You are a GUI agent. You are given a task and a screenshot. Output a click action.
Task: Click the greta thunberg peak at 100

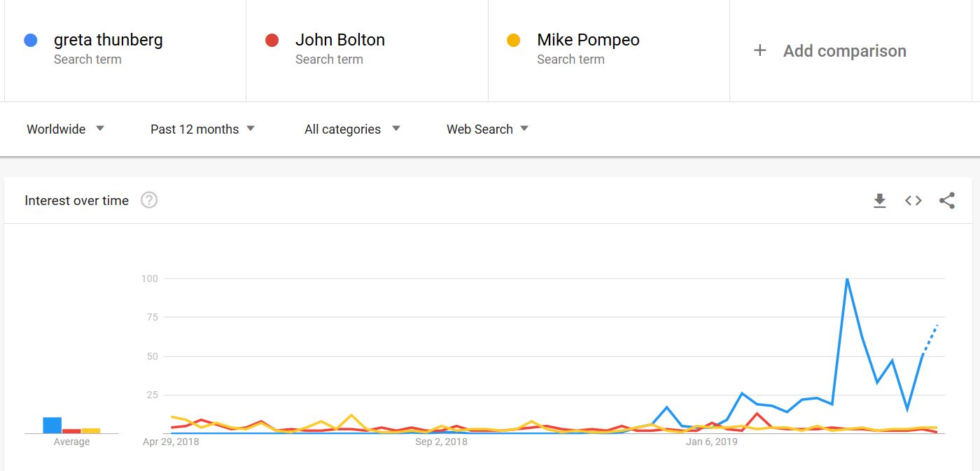pyautogui.click(x=847, y=279)
